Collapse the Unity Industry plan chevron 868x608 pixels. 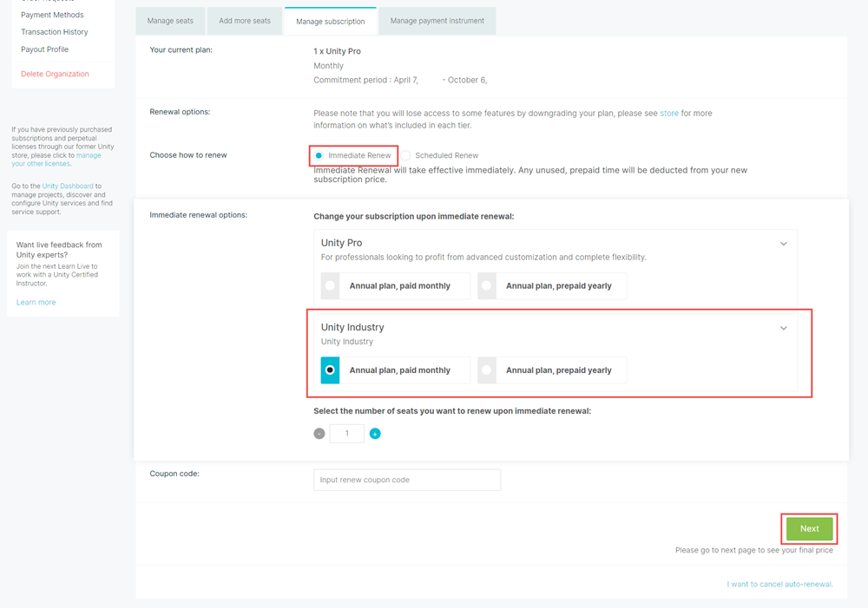click(783, 328)
